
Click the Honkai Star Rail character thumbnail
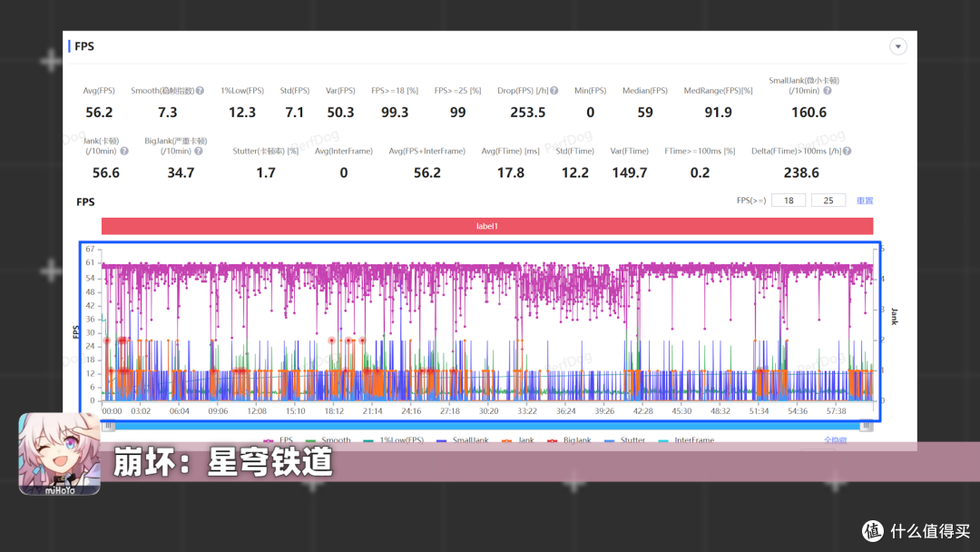pyautogui.click(x=59, y=454)
